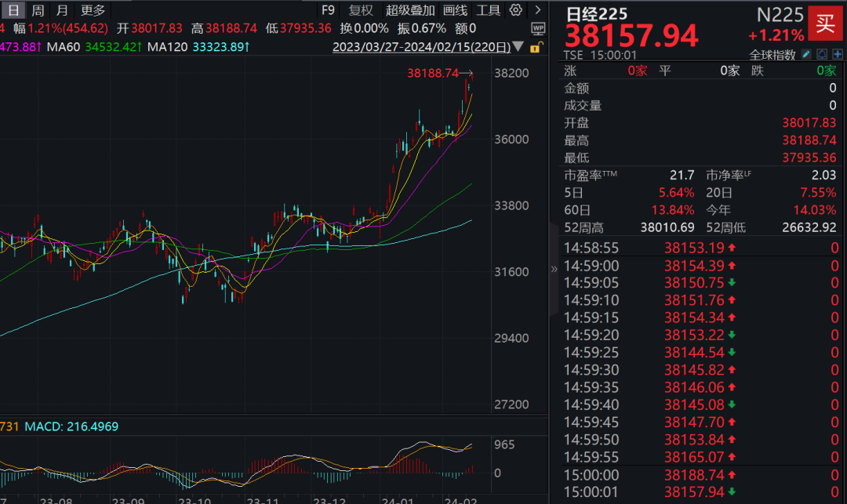Click the 38200 price axis label
Image resolution: width=847 pixels, height=504 pixels.
click(511, 73)
